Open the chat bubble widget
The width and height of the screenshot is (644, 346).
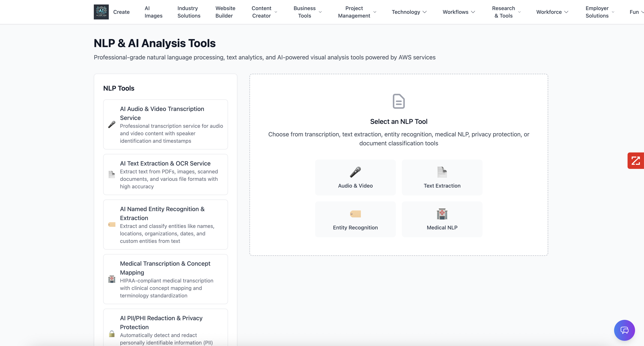624,330
